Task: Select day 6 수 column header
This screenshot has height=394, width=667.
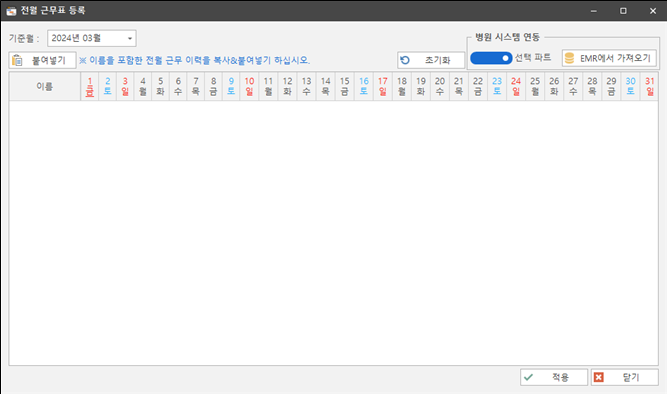Action: 178,86
